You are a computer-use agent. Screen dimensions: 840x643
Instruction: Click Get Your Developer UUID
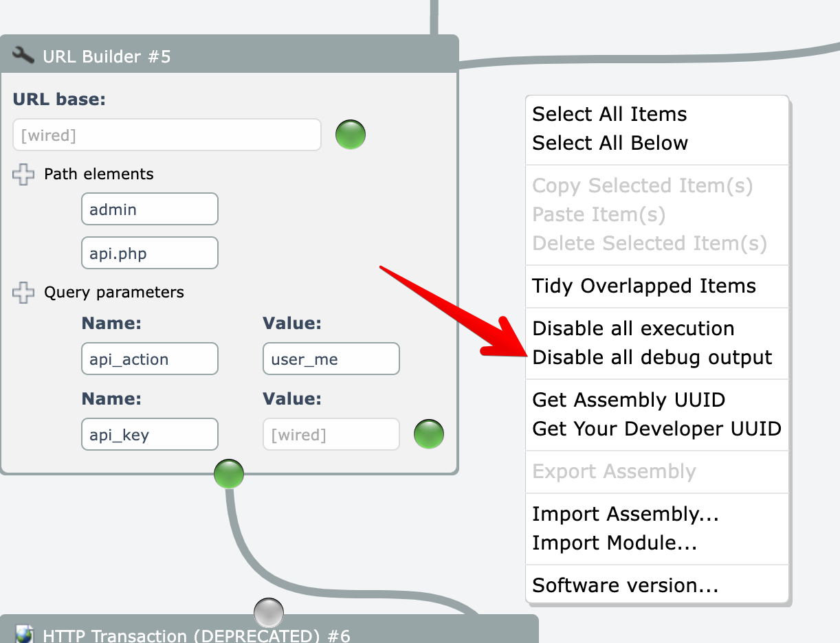(656, 429)
